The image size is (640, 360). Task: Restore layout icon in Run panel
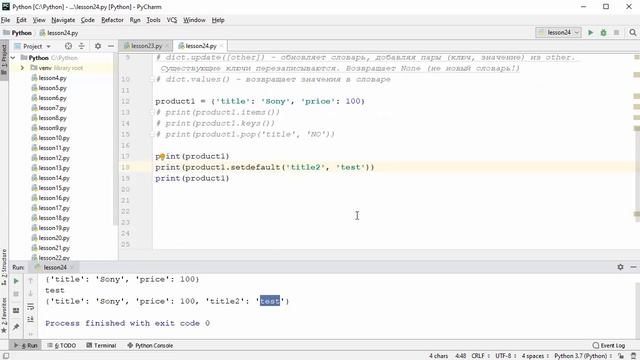[16, 310]
